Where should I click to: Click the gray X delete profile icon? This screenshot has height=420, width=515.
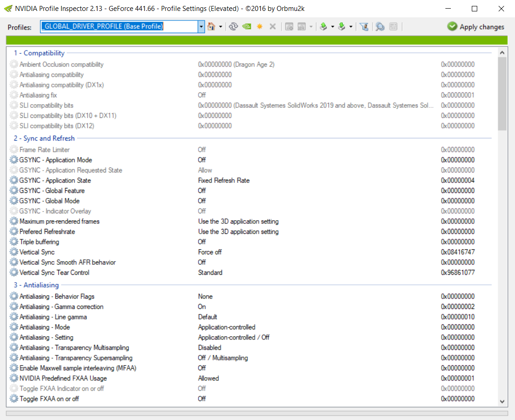coord(273,26)
